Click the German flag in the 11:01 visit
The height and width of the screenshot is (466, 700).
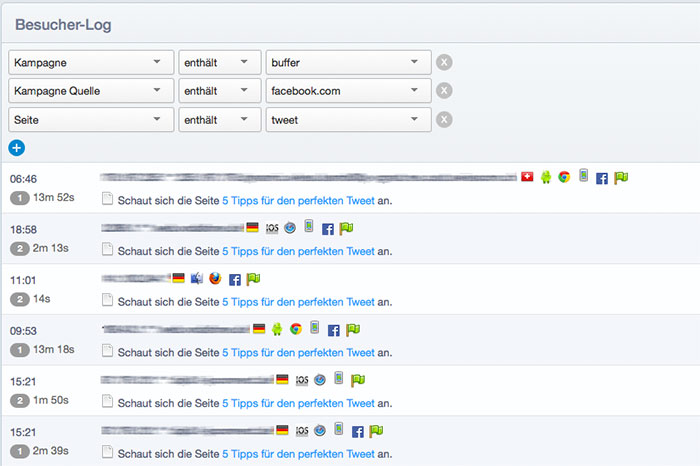[x=179, y=278]
